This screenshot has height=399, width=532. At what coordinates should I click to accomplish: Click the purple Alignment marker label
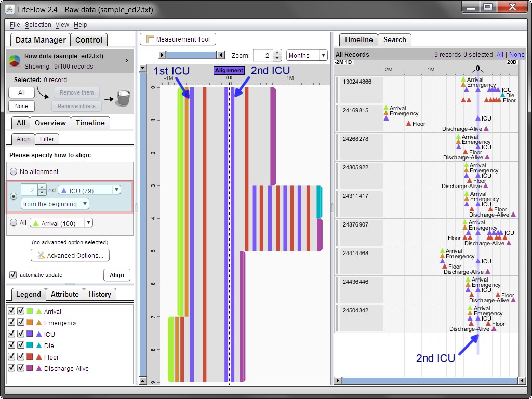coord(229,70)
